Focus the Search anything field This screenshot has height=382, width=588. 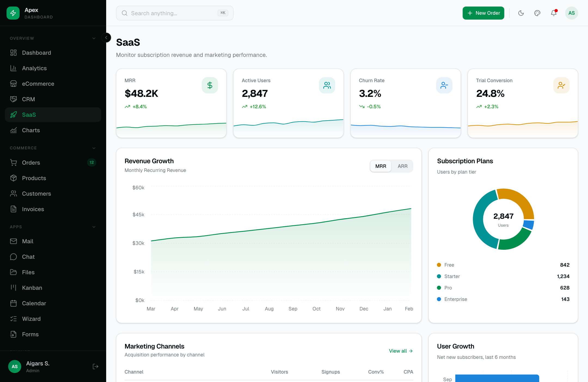(175, 13)
